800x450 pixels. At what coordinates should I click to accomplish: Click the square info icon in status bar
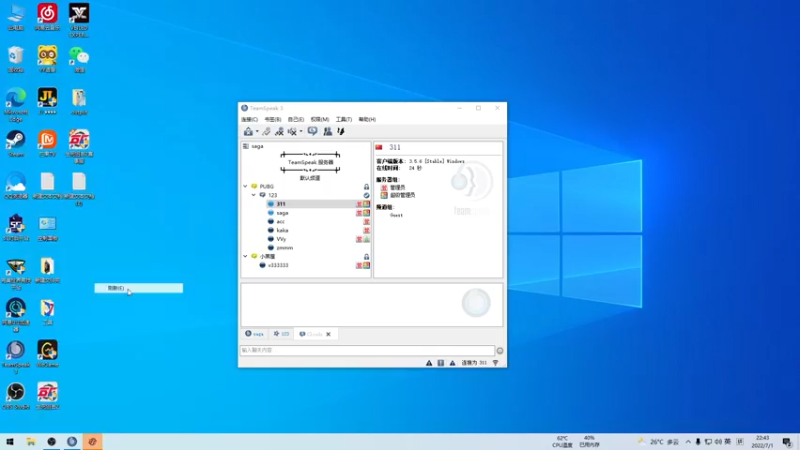point(441,363)
